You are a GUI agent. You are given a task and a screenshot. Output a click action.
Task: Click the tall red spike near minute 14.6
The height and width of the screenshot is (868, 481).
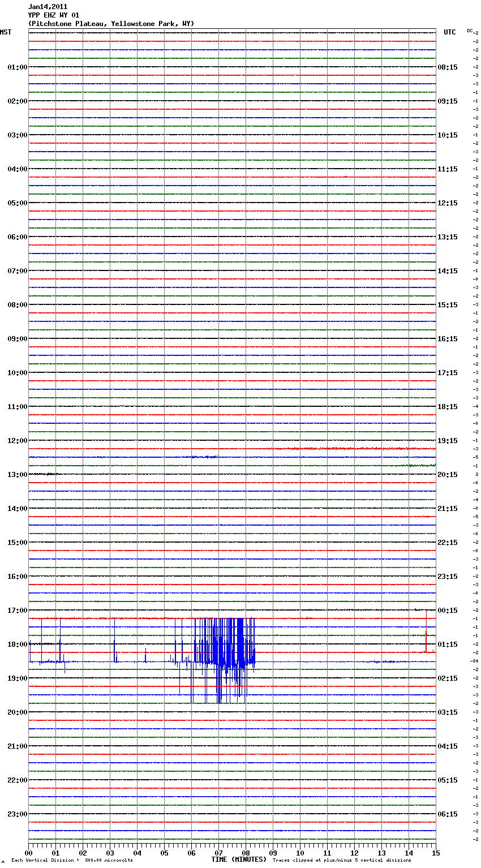pyautogui.click(x=426, y=631)
